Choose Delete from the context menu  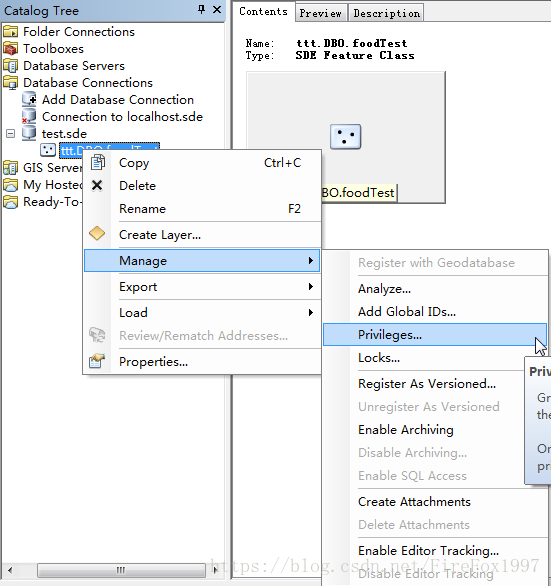coord(202,186)
